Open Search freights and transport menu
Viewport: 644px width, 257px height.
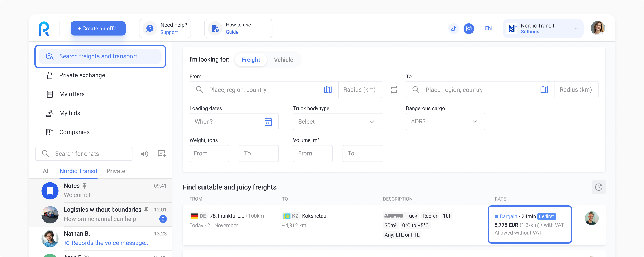100,56
